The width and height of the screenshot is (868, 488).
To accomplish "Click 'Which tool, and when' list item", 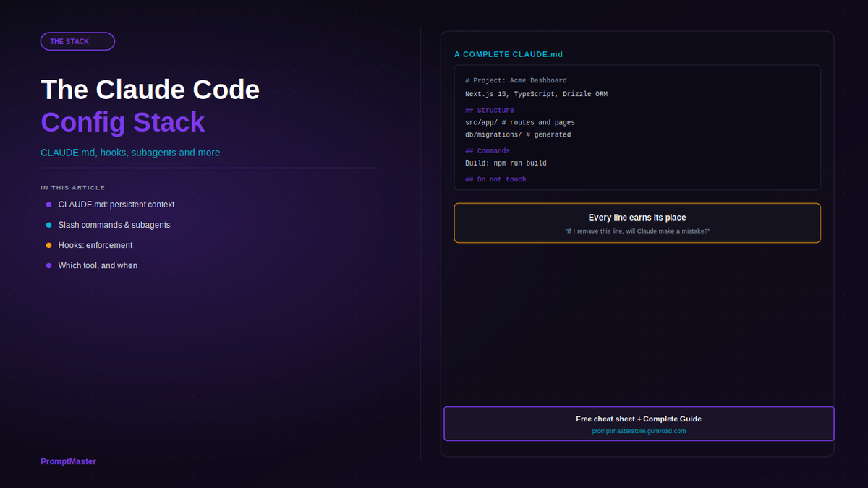I will tap(98, 265).
